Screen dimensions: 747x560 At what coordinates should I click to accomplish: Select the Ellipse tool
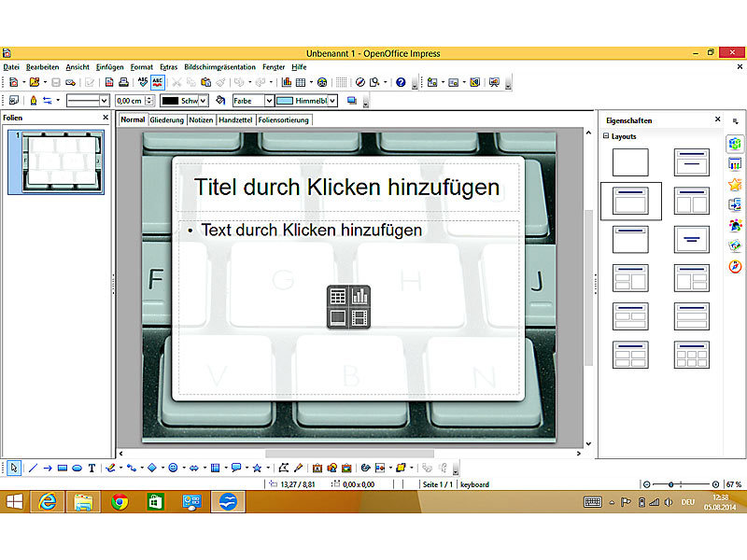78,469
